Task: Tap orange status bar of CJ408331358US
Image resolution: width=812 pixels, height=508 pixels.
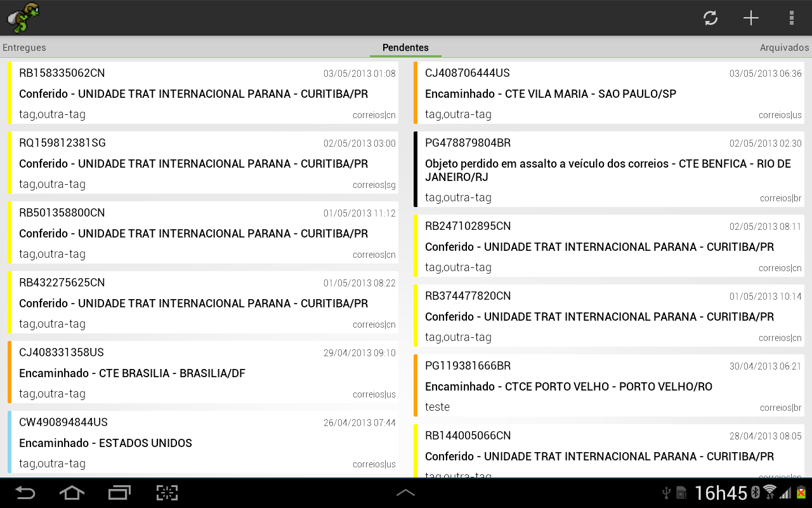Action: click(x=10, y=372)
